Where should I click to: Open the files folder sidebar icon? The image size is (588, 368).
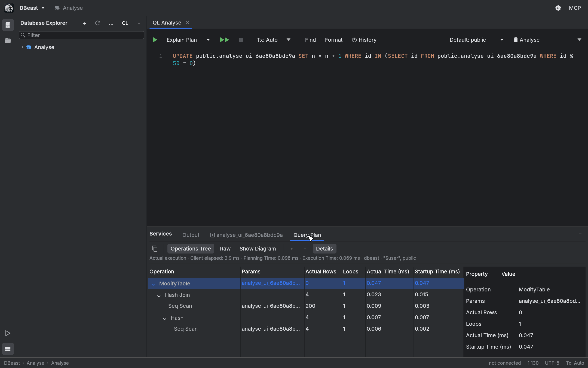(8, 41)
